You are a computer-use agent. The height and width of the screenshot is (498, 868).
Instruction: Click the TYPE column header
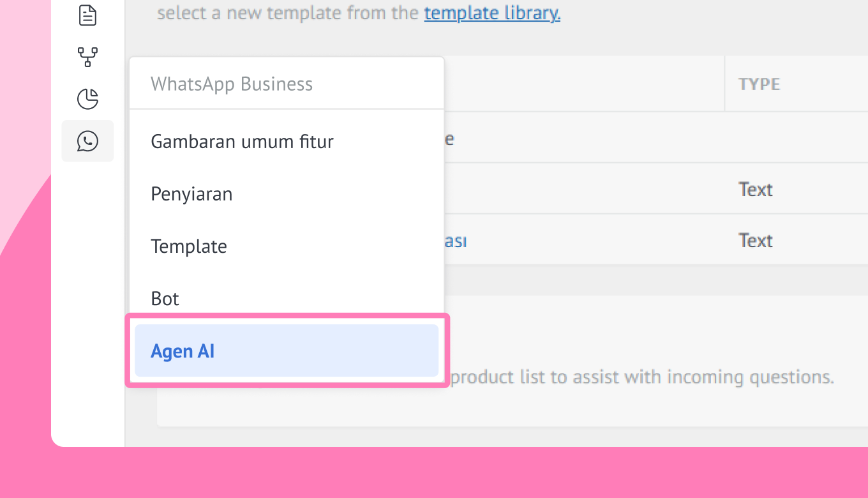(759, 84)
